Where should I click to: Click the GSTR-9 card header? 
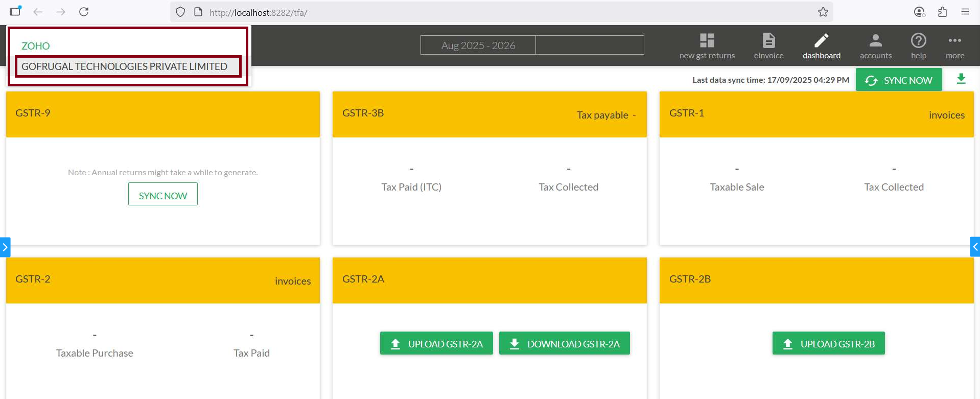tap(163, 114)
